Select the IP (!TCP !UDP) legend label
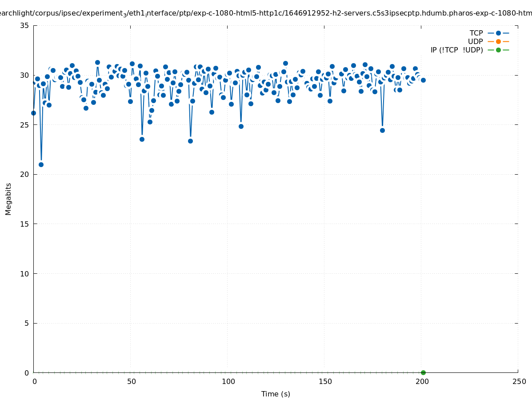The image size is (532, 400). point(456,50)
